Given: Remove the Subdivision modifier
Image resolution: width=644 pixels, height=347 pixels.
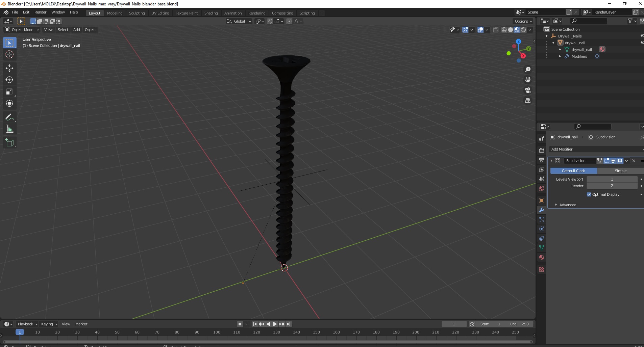Looking at the screenshot, I should point(634,161).
